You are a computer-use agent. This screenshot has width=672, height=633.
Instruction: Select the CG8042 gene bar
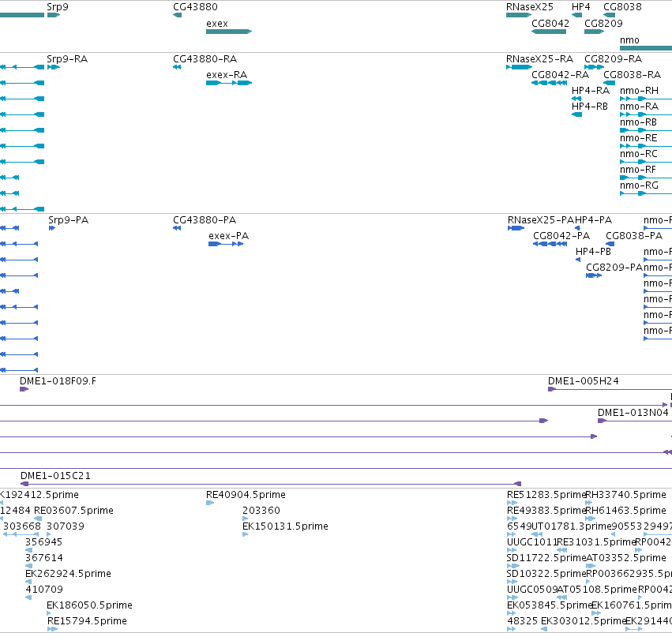(549, 32)
